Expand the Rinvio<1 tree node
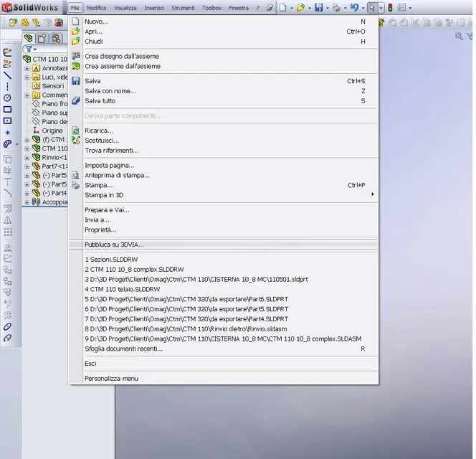Screen dimensions: 476x459 27,158
